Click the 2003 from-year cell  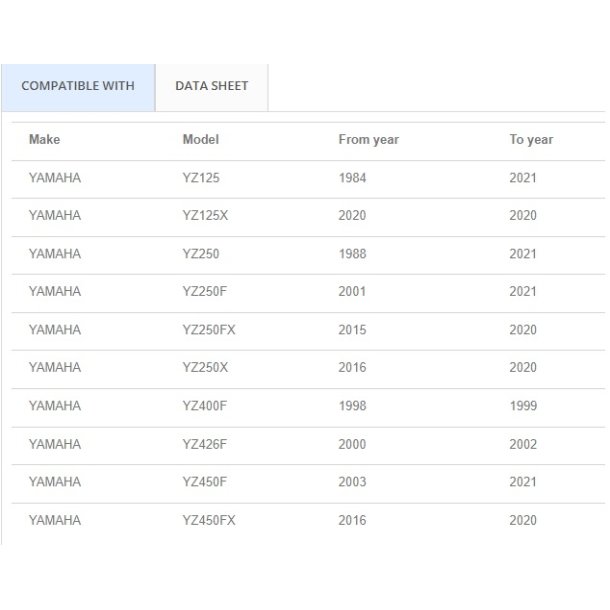pos(352,482)
